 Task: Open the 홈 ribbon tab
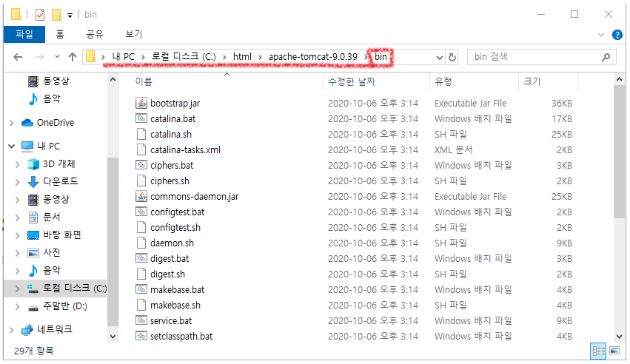coord(60,35)
